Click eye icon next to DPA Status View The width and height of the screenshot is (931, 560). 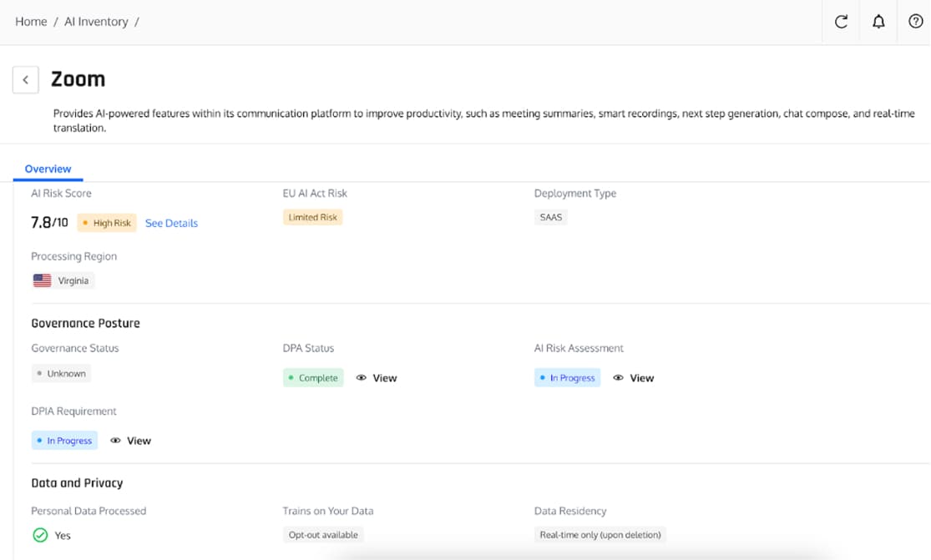pyautogui.click(x=361, y=378)
